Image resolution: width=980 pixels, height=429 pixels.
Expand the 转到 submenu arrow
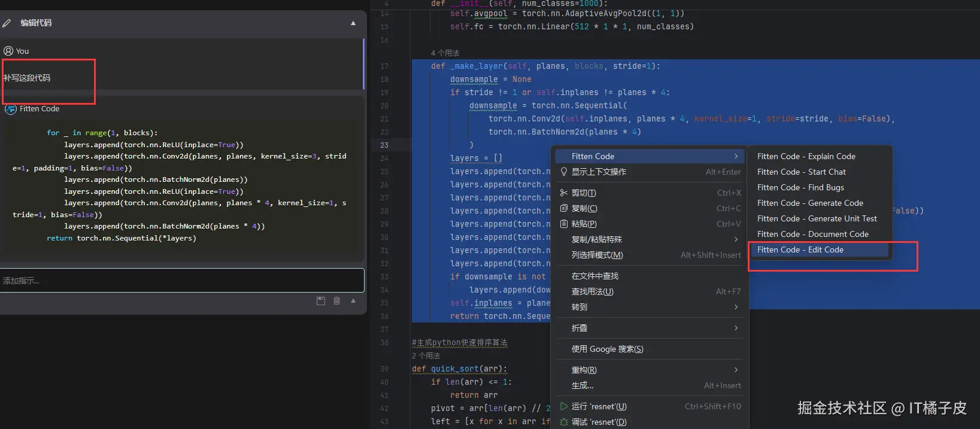736,307
